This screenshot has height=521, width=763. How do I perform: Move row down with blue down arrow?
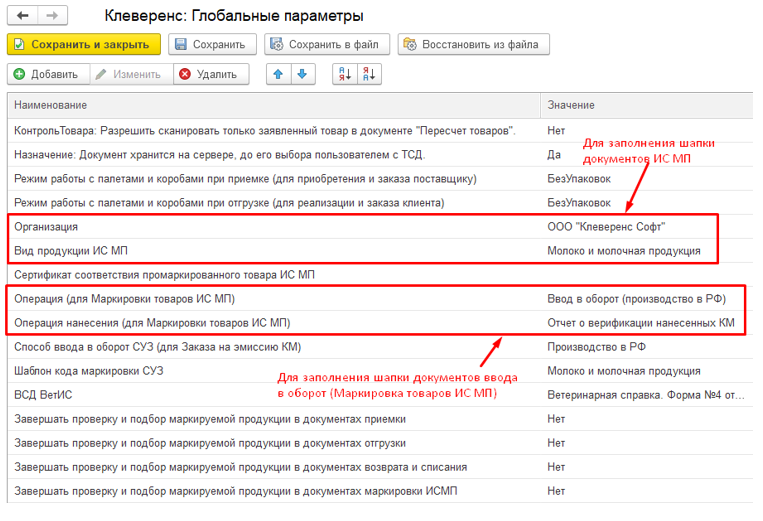(303, 74)
